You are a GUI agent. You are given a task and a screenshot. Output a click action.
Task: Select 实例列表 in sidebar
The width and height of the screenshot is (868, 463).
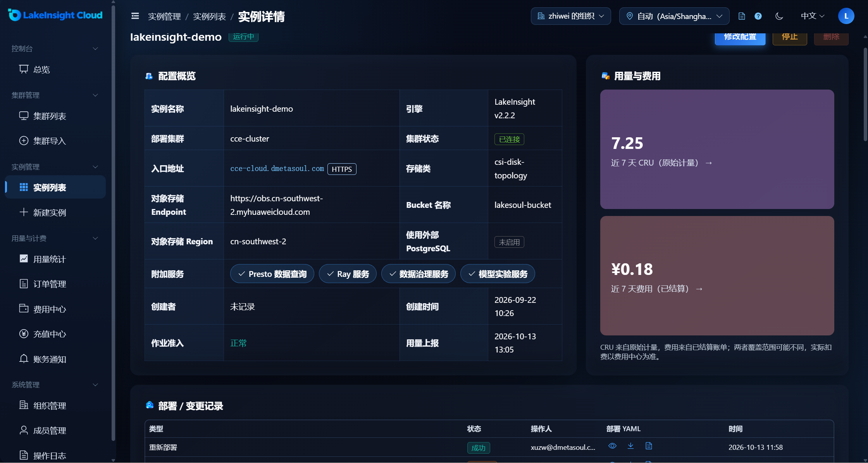[55, 187]
